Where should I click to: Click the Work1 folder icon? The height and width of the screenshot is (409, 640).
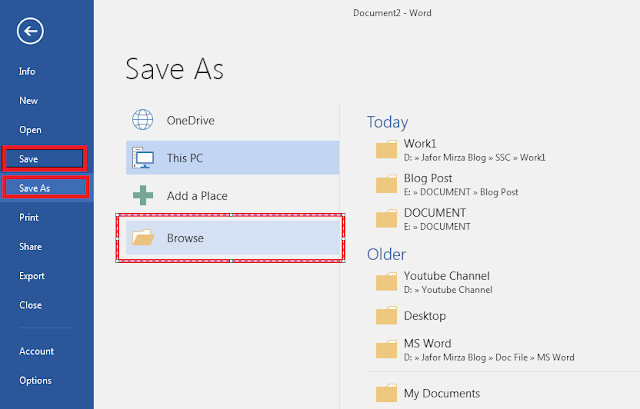386,149
